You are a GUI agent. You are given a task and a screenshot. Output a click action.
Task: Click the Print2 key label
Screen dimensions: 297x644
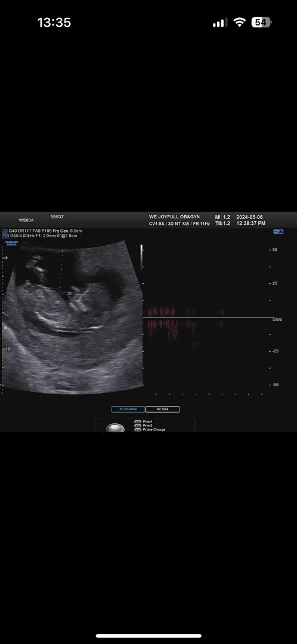click(x=147, y=426)
